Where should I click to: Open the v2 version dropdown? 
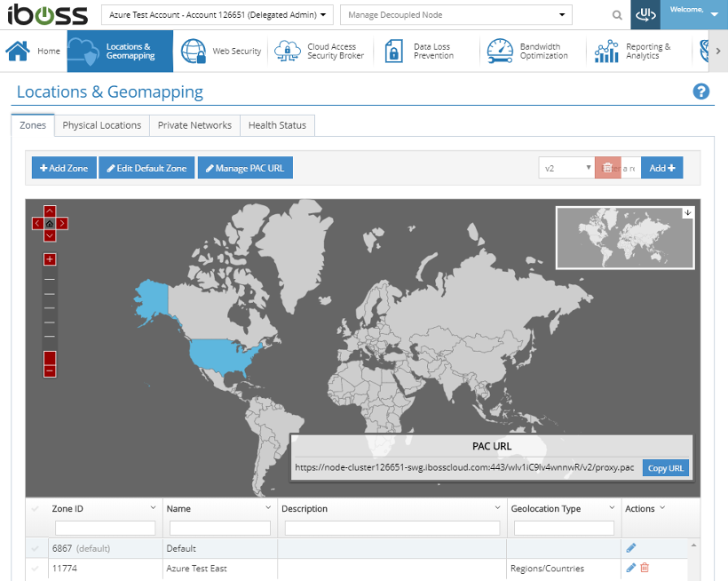[x=566, y=168]
